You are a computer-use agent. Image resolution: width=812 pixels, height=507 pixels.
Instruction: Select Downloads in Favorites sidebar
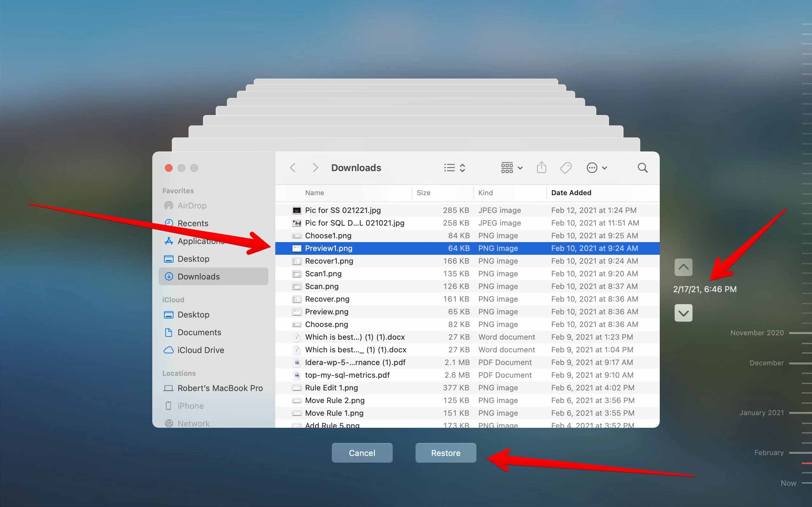click(198, 276)
